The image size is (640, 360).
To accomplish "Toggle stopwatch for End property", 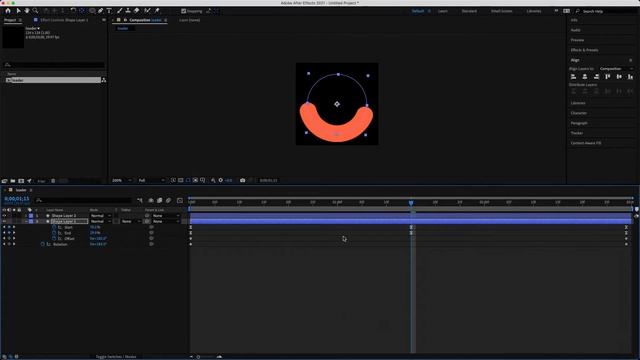I will coord(54,233).
